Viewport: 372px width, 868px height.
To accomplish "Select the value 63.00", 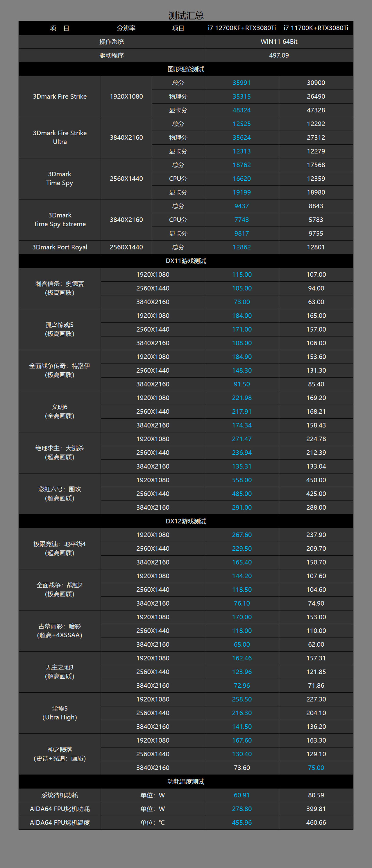I will (x=316, y=302).
